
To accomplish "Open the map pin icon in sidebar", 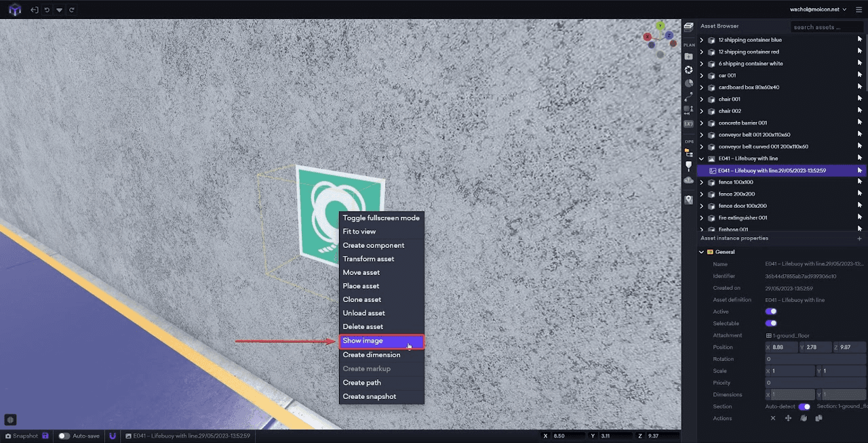I will tap(688, 200).
